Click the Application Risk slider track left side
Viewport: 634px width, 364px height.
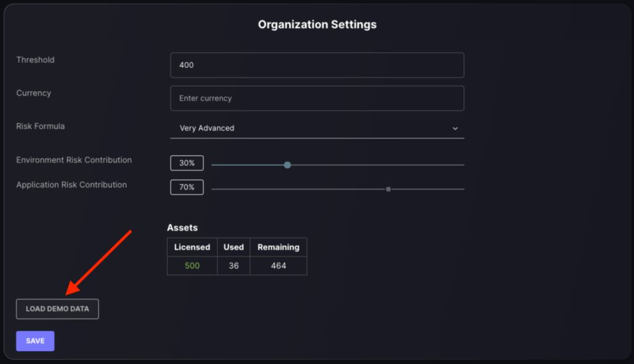coord(298,189)
